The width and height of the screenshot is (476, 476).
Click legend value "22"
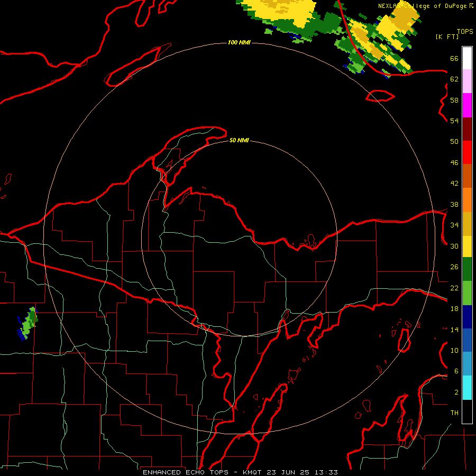[454, 288]
